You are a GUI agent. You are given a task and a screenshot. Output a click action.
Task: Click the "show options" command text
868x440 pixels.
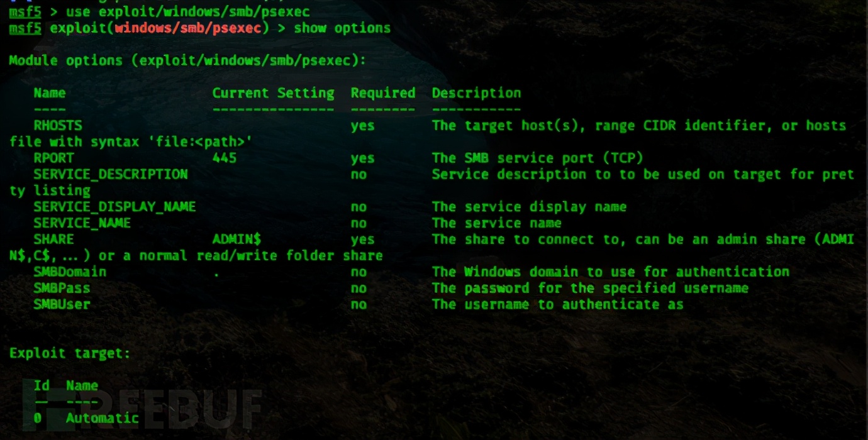point(342,28)
